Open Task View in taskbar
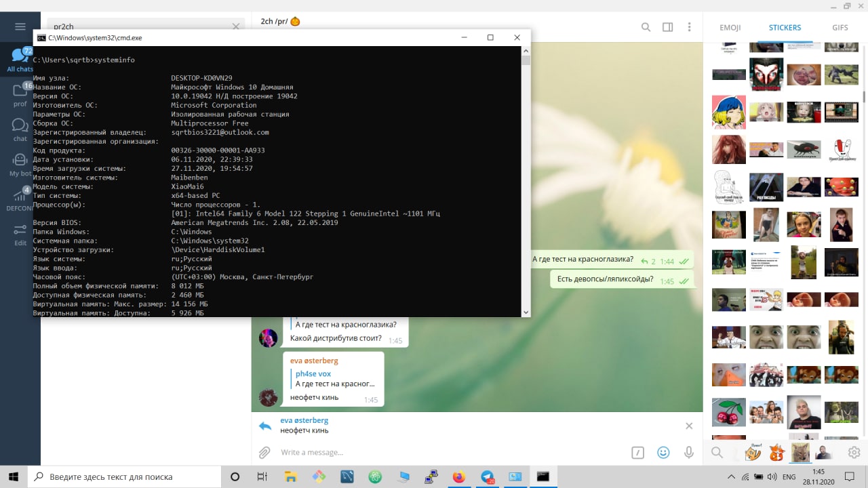Screen dimensions: 868x488 tap(262, 476)
